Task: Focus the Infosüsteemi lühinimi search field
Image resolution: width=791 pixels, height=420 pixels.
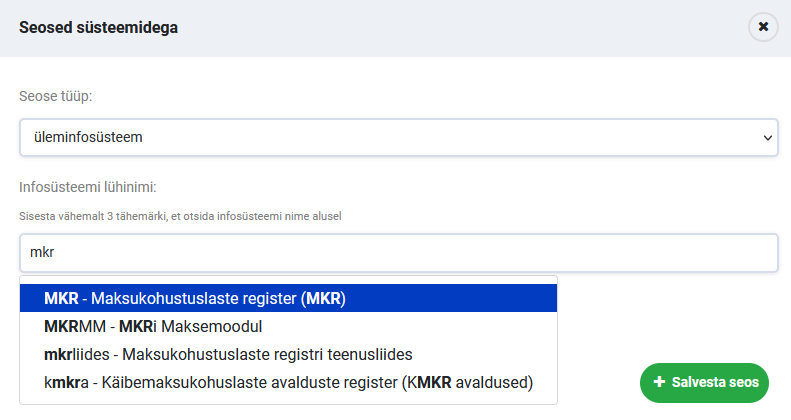Action: [x=398, y=253]
